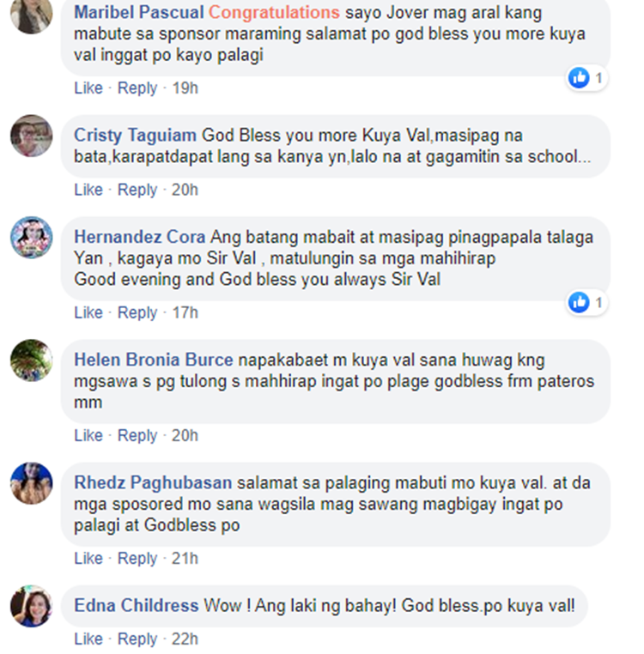Click the like reaction icon on Hernandez Cora's comment
The height and width of the screenshot is (654, 644).
(579, 302)
